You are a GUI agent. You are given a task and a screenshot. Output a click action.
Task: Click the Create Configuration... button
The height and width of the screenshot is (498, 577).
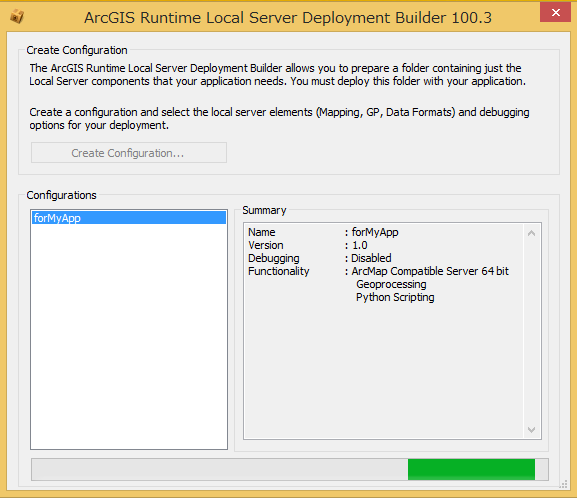tap(128, 153)
